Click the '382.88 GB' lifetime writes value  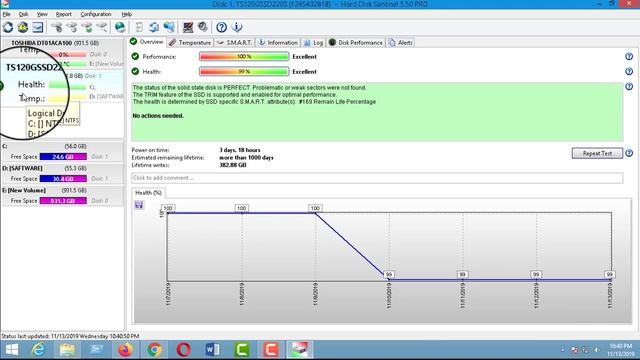coord(233,165)
